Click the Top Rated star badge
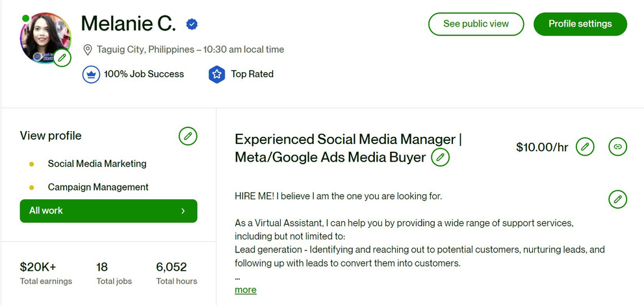The width and height of the screenshot is (644, 305). (217, 74)
